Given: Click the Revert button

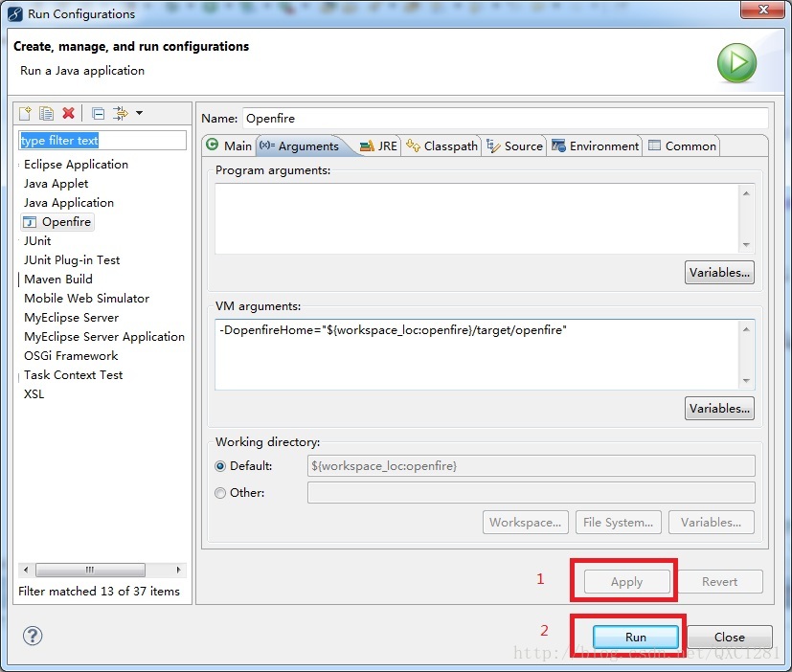Looking at the screenshot, I should point(720,582).
